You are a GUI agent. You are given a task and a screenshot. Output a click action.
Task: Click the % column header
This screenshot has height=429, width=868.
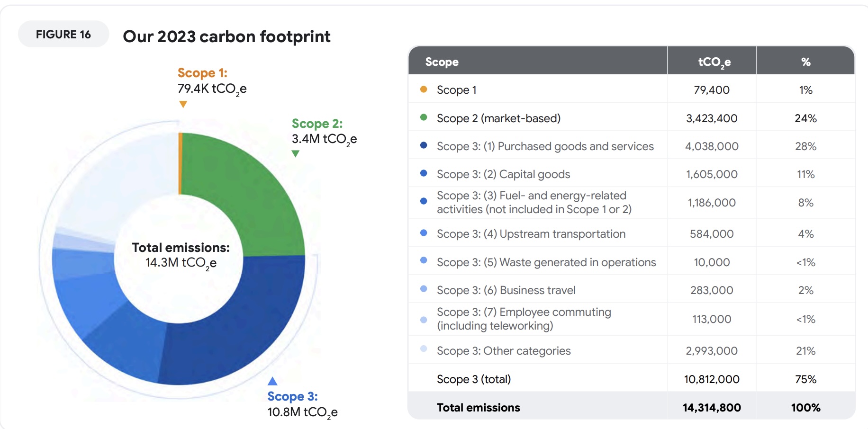(x=805, y=62)
